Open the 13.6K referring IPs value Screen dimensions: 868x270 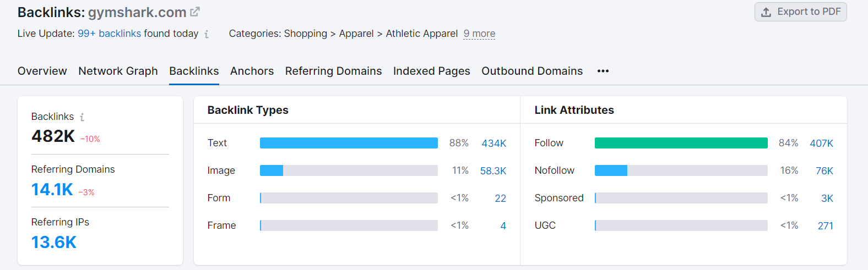point(54,242)
